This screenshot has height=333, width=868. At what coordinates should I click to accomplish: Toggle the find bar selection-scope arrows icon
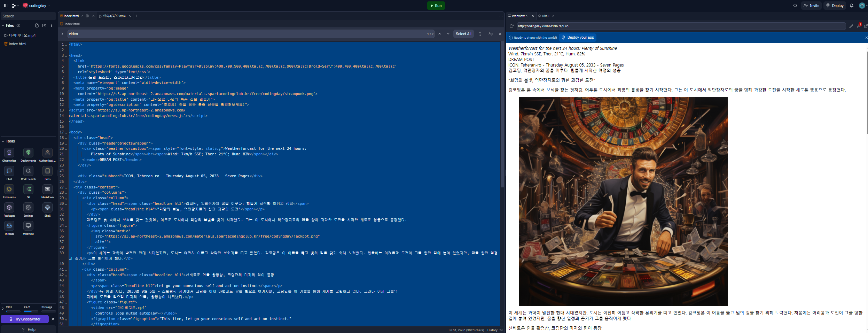[x=480, y=34]
